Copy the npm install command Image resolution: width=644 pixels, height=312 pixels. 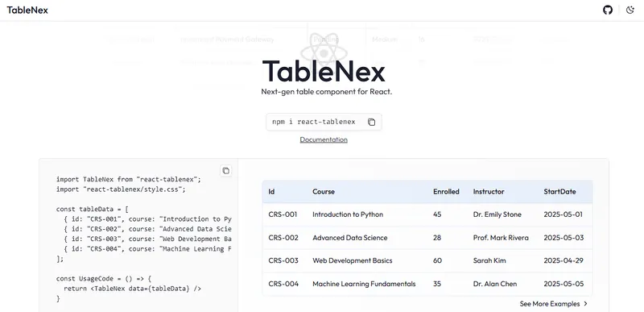pos(371,122)
